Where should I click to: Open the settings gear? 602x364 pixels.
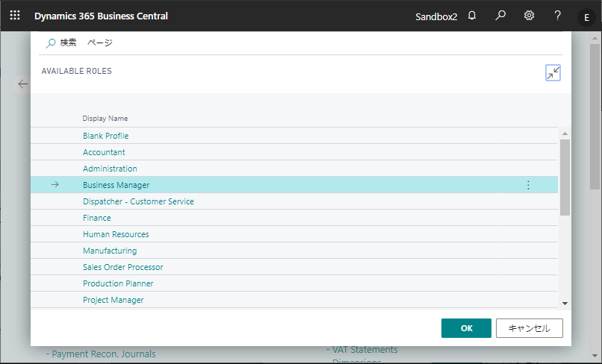(529, 16)
